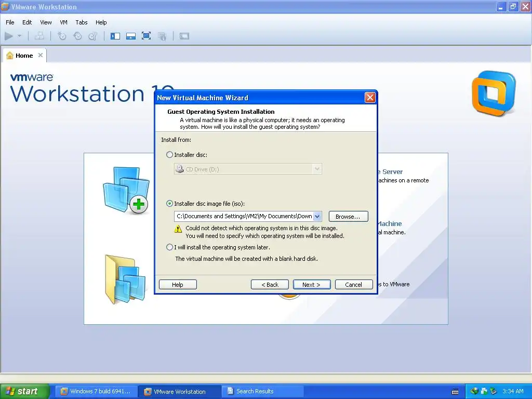Switch to Windows 7 build 6941 taskbar item

tap(96, 391)
